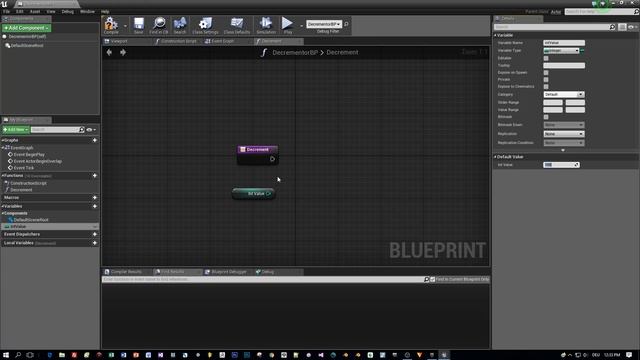Open Details view options eye dropdown
This screenshot has height=360, width=640.
633,27
